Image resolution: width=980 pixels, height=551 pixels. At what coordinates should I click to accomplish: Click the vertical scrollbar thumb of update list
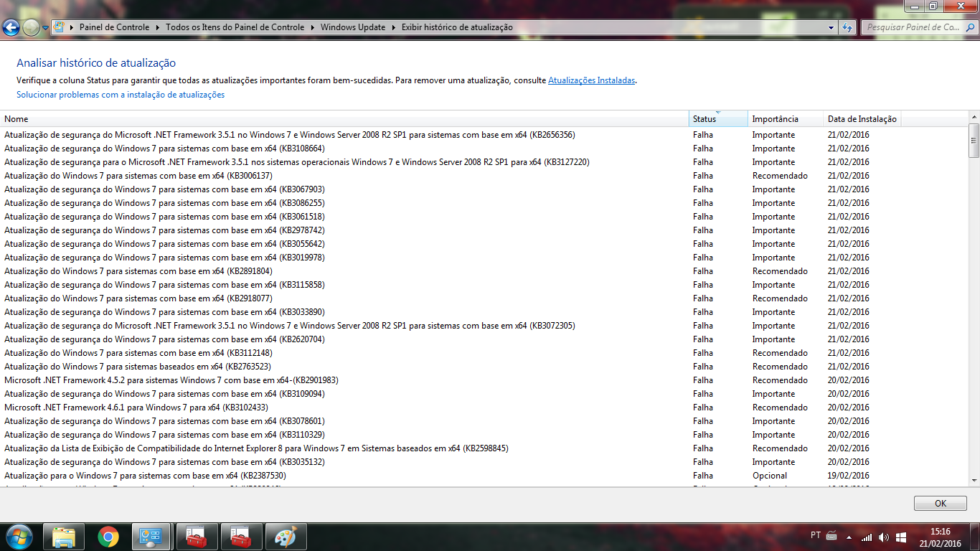pyautogui.click(x=974, y=140)
